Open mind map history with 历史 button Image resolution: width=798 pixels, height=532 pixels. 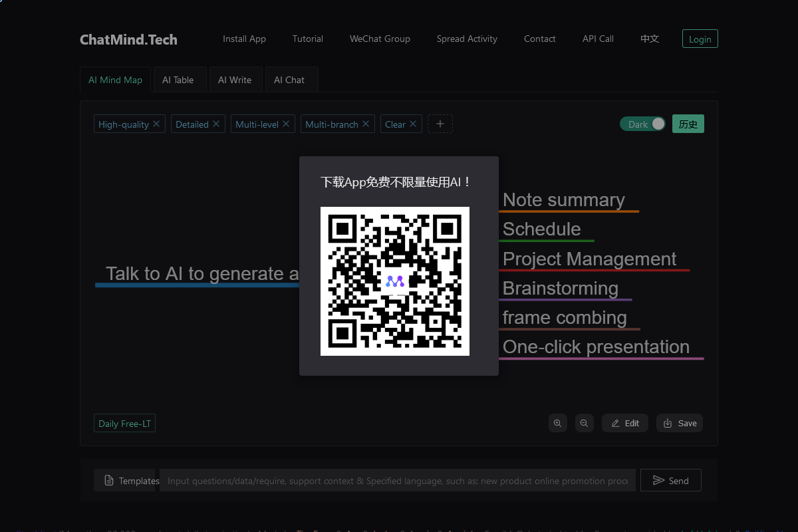coord(688,124)
